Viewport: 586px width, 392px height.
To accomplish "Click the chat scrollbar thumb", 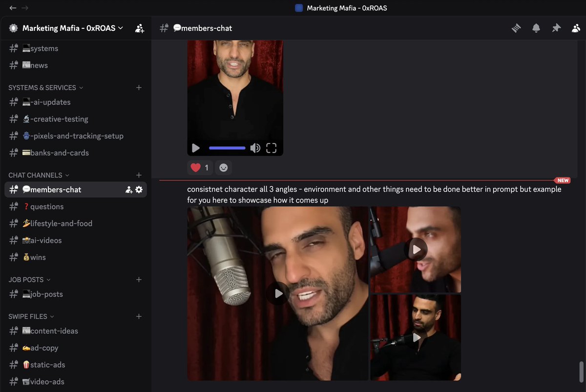I will [581, 372].
